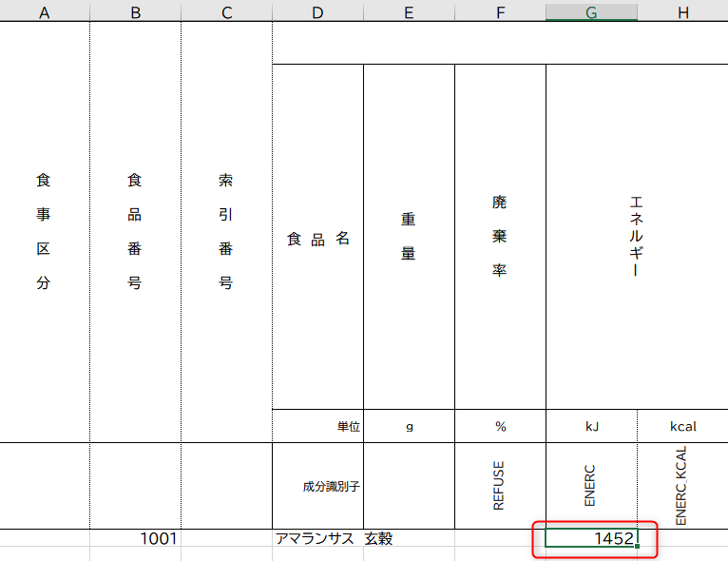This screenshot has width=728, height=561.
Task: Click the REFUSE identifier cell
Action: tap(500, 486)
